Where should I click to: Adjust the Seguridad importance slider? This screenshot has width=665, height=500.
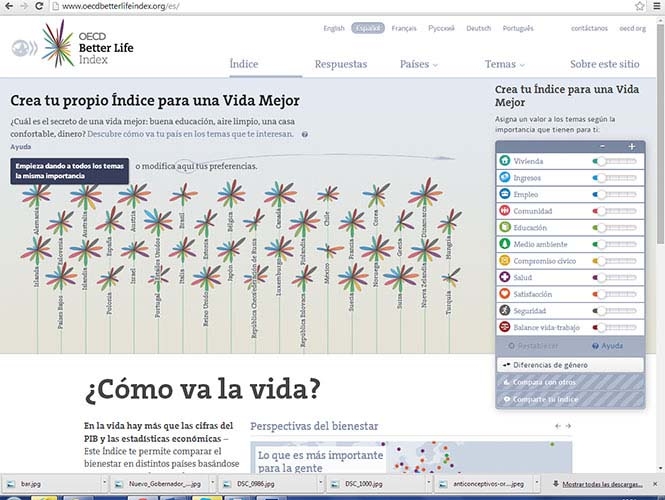[615, 311]
